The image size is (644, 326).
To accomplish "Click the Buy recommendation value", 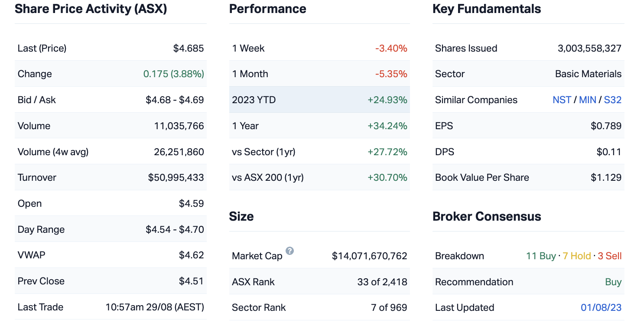I will tap(613, 282).
